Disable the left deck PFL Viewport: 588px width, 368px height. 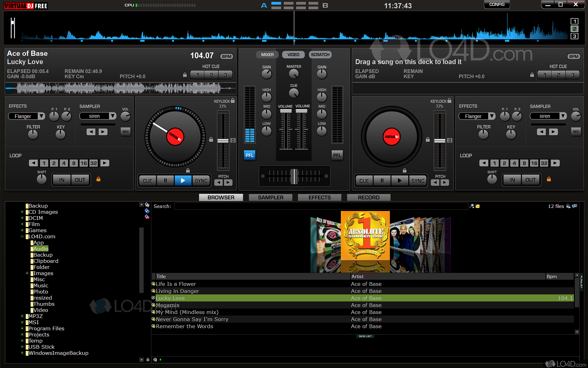249,155
